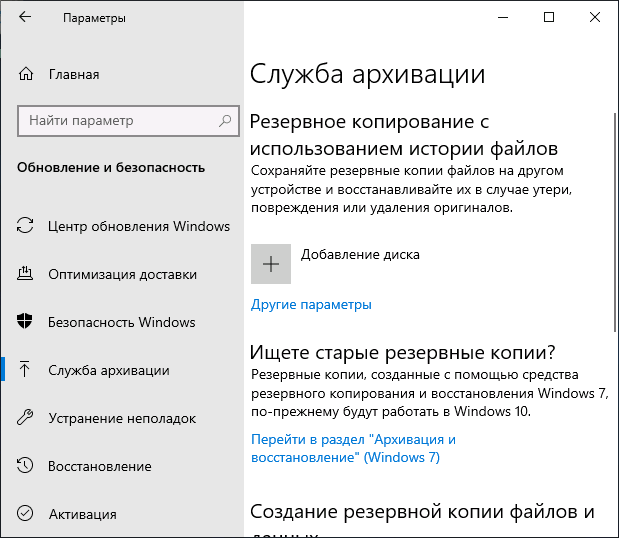This screenshot has height=538, width=619.
Task: Click the Служба архивации page title
Action: (x=367, y=74)
